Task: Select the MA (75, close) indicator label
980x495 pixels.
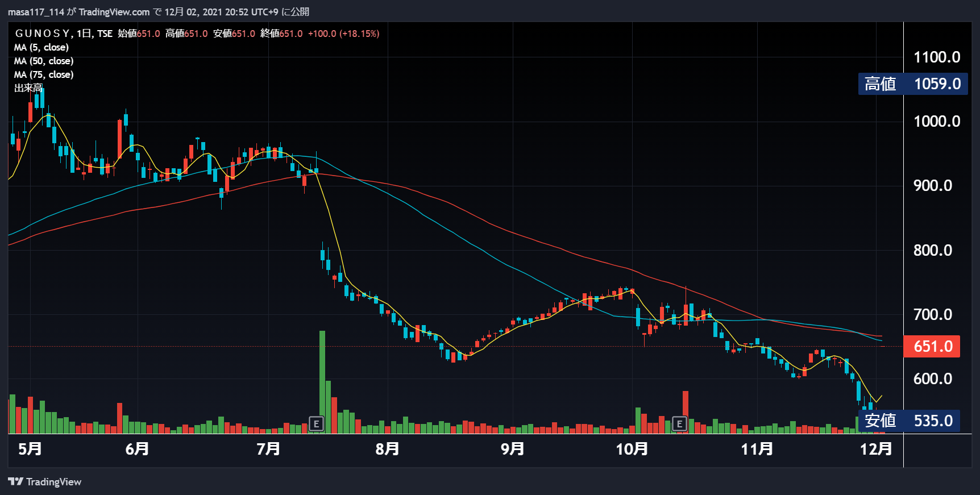Action: [44, 74]
